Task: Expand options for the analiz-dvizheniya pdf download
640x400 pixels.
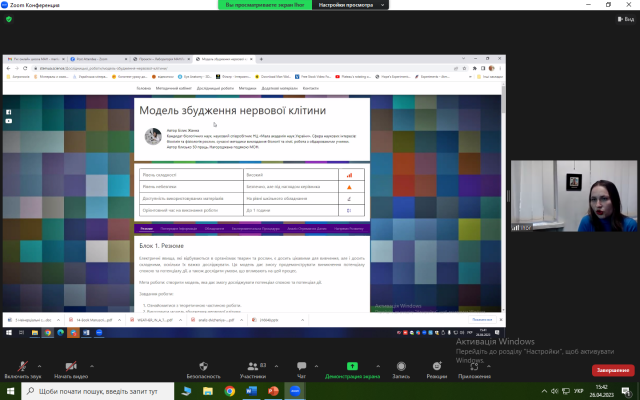Action: (241, 320)
